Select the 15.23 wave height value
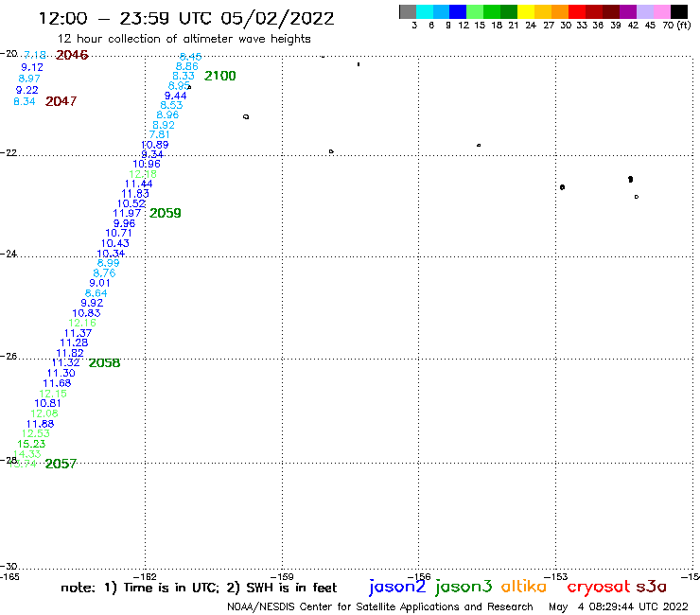This screenshot has height=615, width=700. [31, 444]
